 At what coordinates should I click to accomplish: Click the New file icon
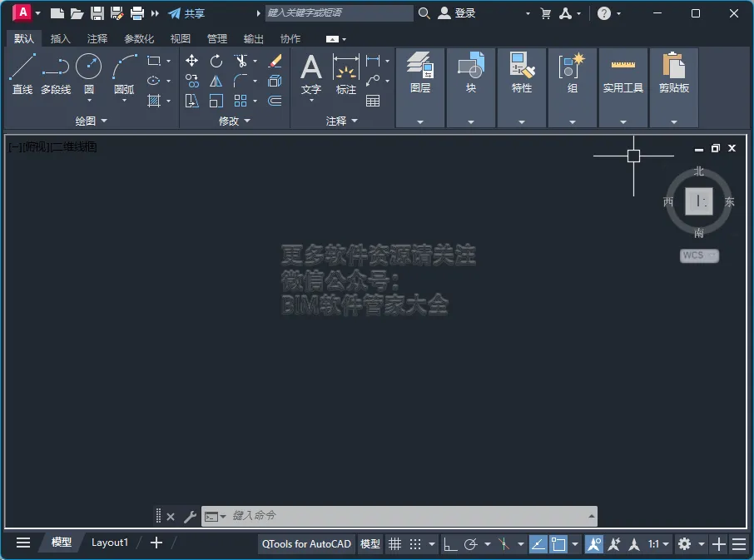57,13
